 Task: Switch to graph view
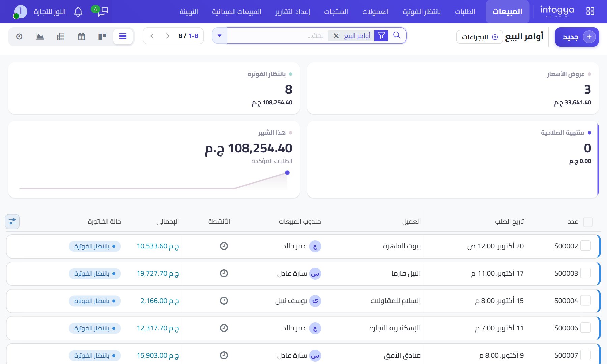coord(40,36)
